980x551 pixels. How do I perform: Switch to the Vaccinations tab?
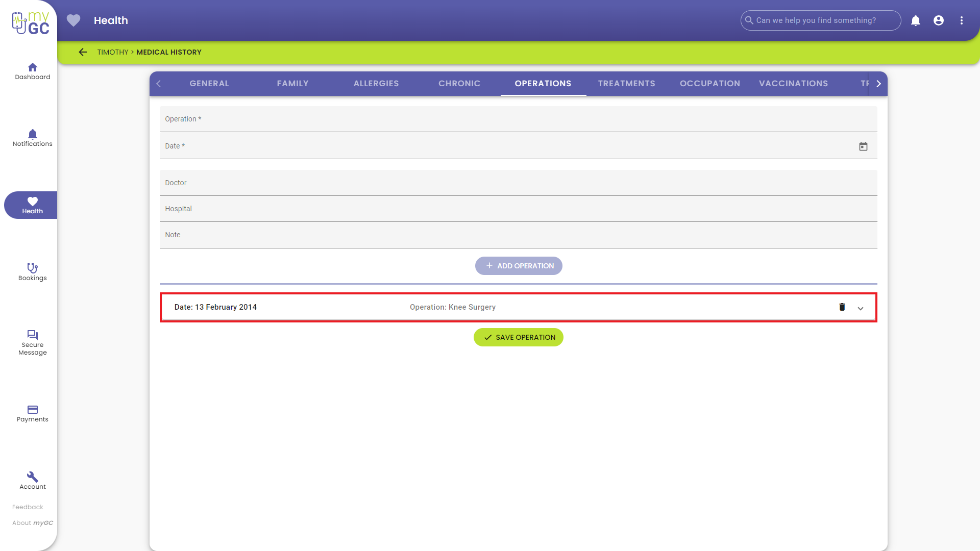793,84
